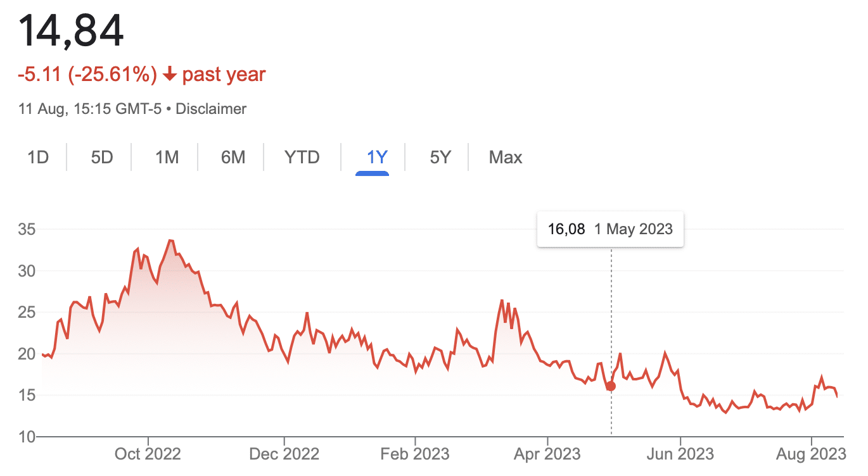Click the current price 14,84

click(x=71, y=30)
